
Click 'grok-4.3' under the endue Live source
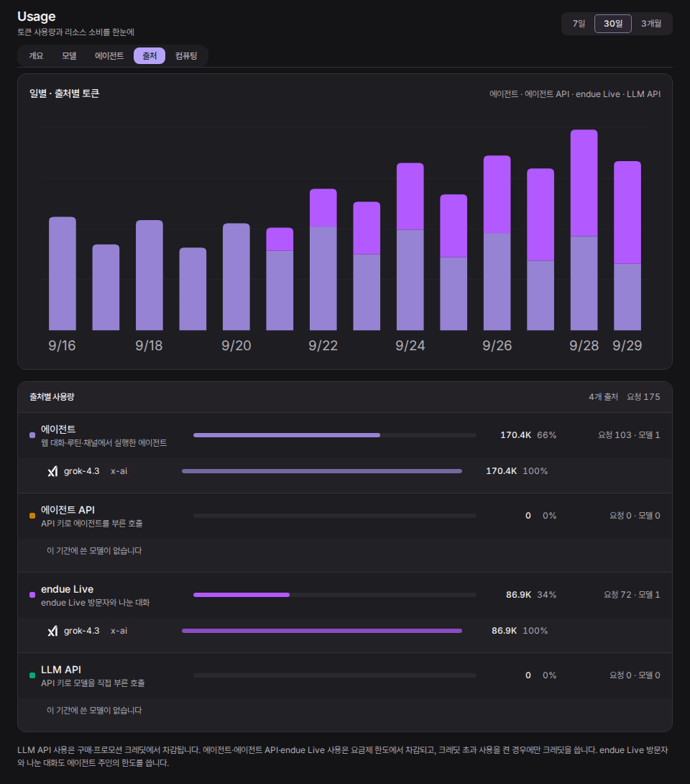81,631
